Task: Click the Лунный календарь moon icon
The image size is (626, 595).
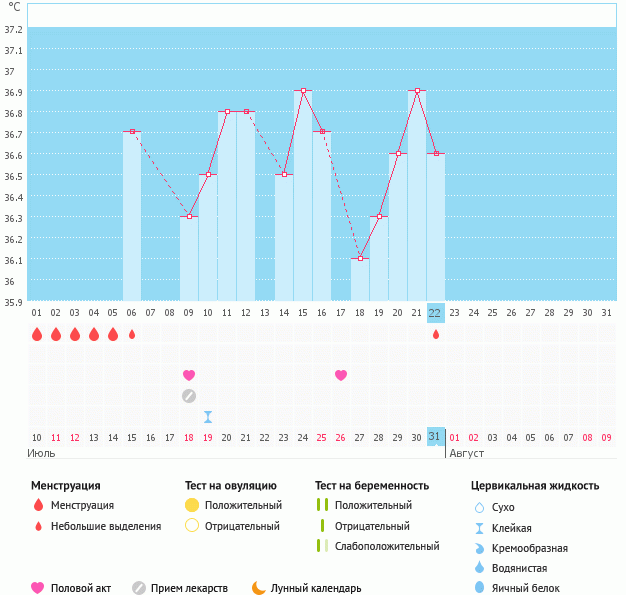Action: click(260, 588)
